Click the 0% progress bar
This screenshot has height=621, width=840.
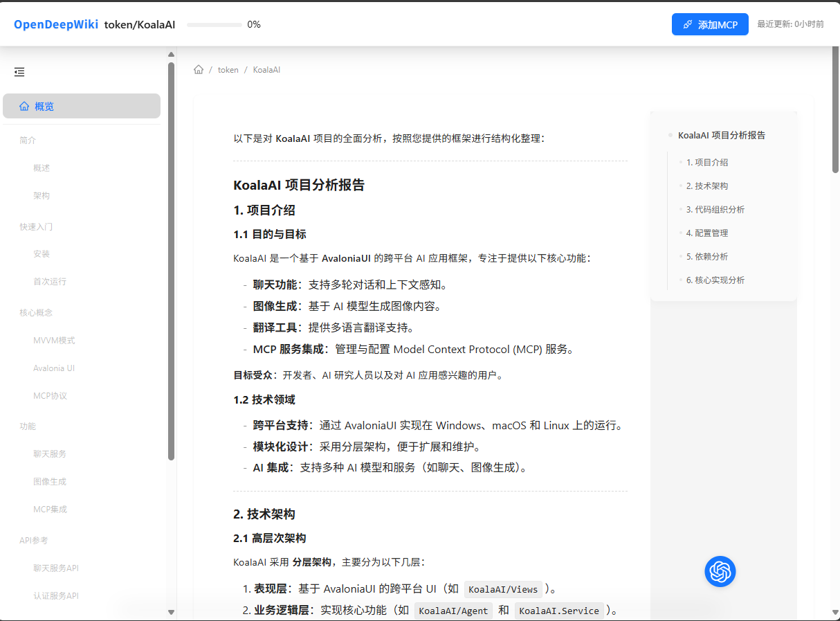(x=214, y=24)
